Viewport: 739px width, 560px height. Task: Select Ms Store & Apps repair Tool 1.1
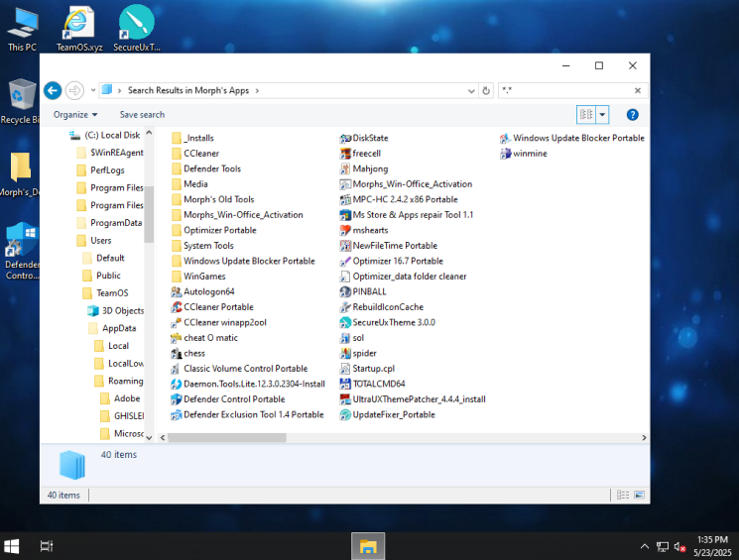tap(407, 215)
